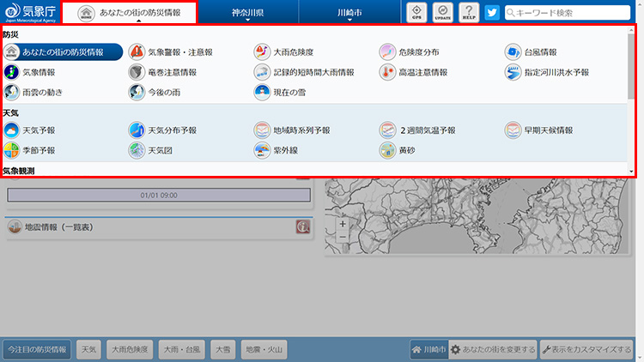Click the GPS location icon
This screenshot has width=644, height=362.
[x=416, y=12]
